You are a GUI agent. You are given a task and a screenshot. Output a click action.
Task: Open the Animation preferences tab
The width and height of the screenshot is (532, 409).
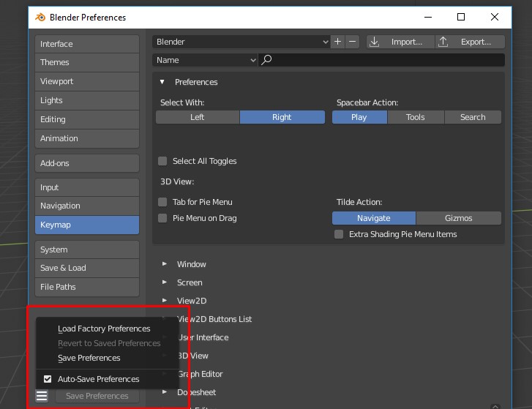tap(87, 138)
